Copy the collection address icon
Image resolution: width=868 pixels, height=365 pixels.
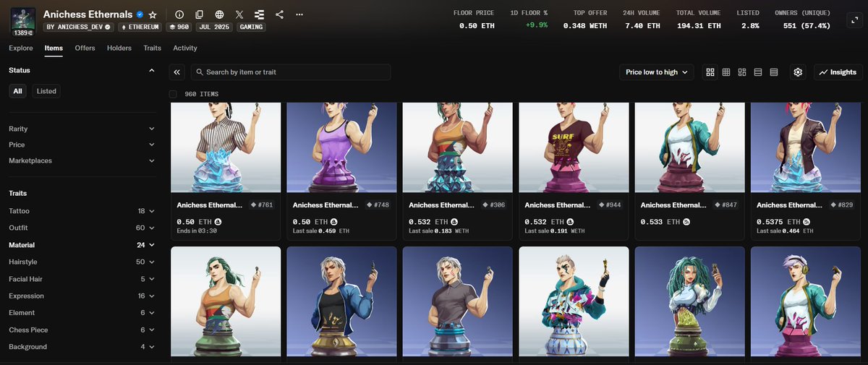click(x=200, y=14)
